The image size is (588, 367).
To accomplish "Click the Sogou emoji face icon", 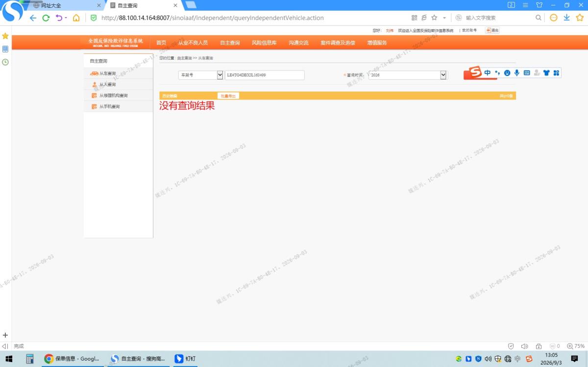I will (x=507, y=73).
